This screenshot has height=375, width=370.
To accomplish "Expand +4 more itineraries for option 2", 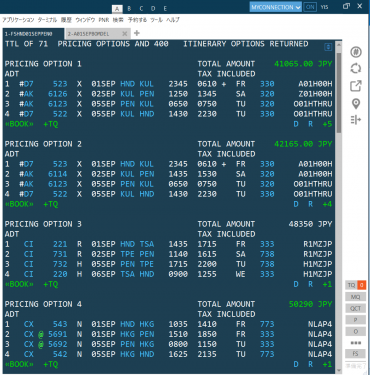I will (x=327, y=204).
